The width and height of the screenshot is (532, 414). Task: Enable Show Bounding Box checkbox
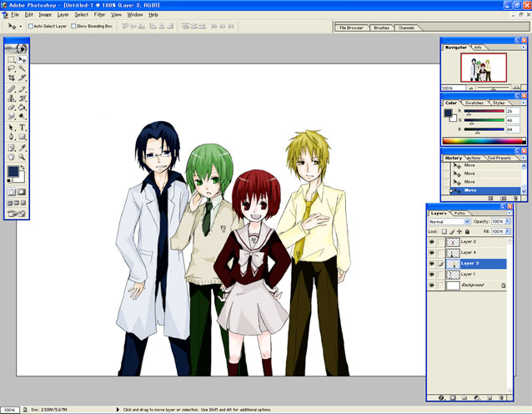coord(73,26)
